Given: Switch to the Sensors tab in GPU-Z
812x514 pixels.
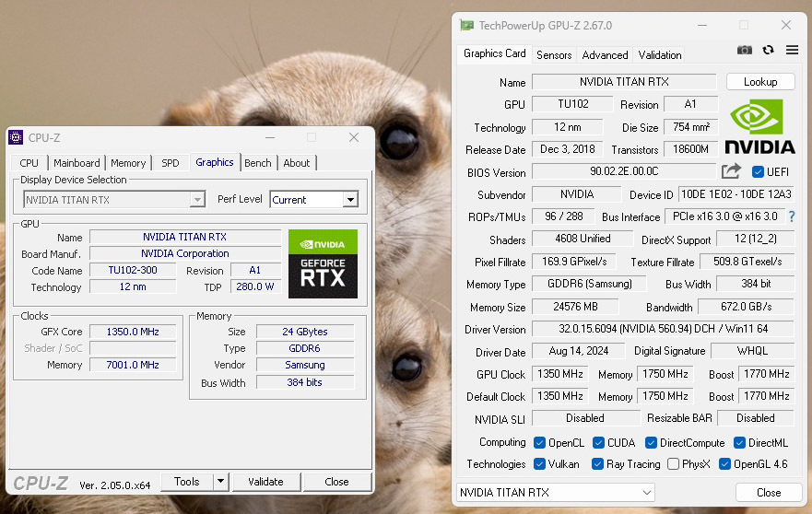Looking at the screenshot, I should coord(554,55).
